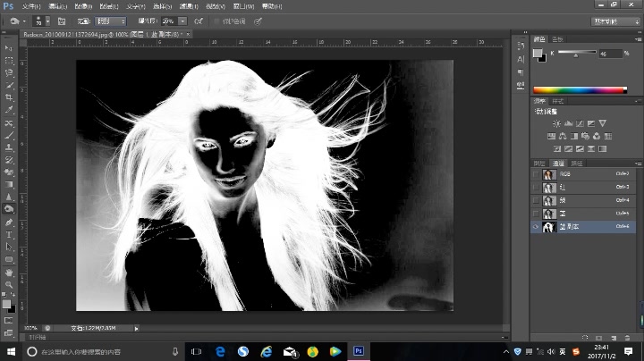Select the Blur/Sharpen tool

click(9, 197)
